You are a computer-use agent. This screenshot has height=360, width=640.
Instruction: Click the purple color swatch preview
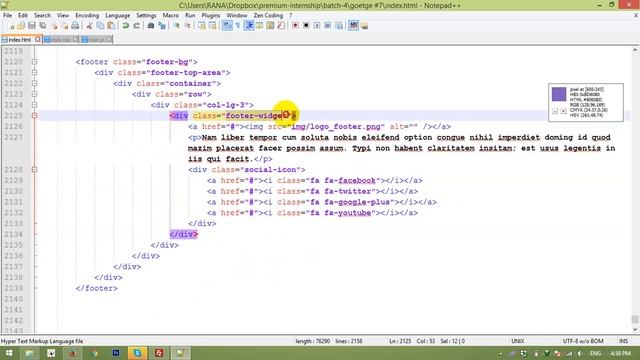(559, 94)
